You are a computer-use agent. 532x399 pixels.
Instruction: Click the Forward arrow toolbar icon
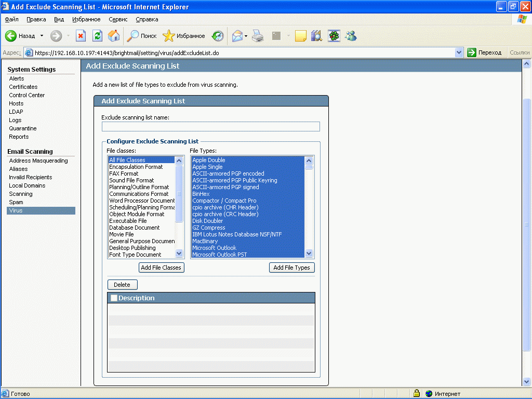[56, 36]
